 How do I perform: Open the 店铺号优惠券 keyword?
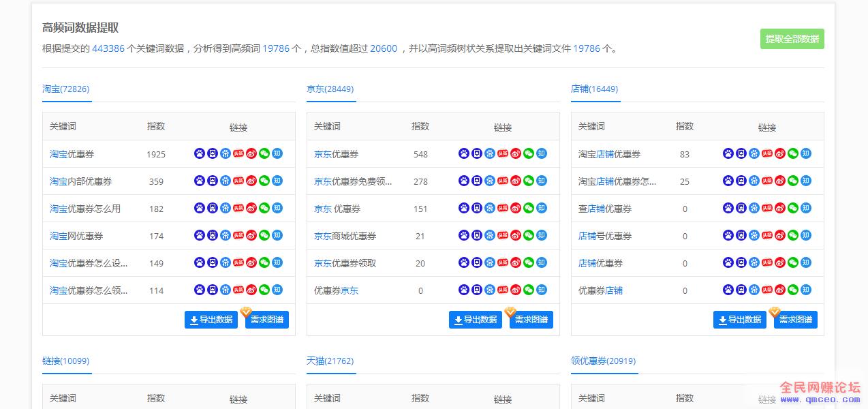point(605,237)
